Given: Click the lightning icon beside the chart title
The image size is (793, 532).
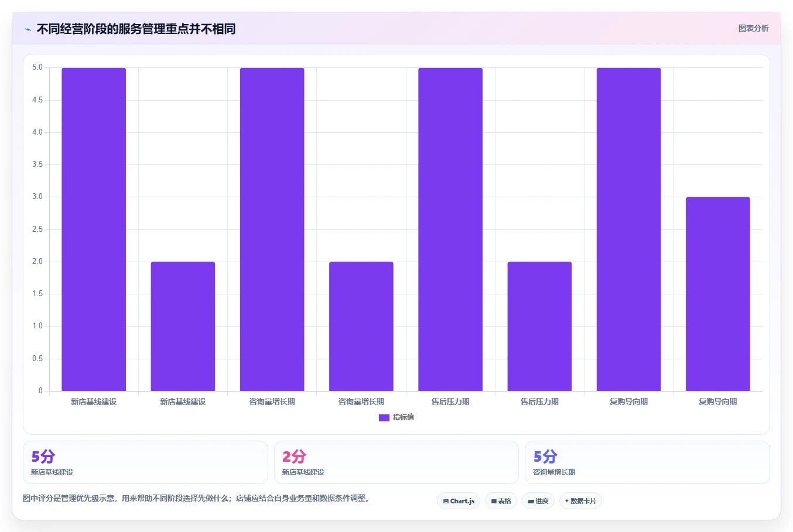Looking at the screenshot, I should tap(28, 29).
